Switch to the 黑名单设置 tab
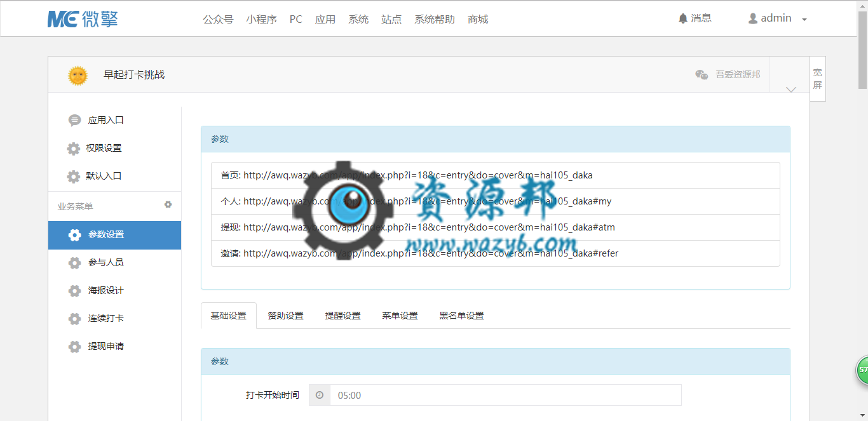Viewport: 868px width, 421px height. (x=461, y=316)
